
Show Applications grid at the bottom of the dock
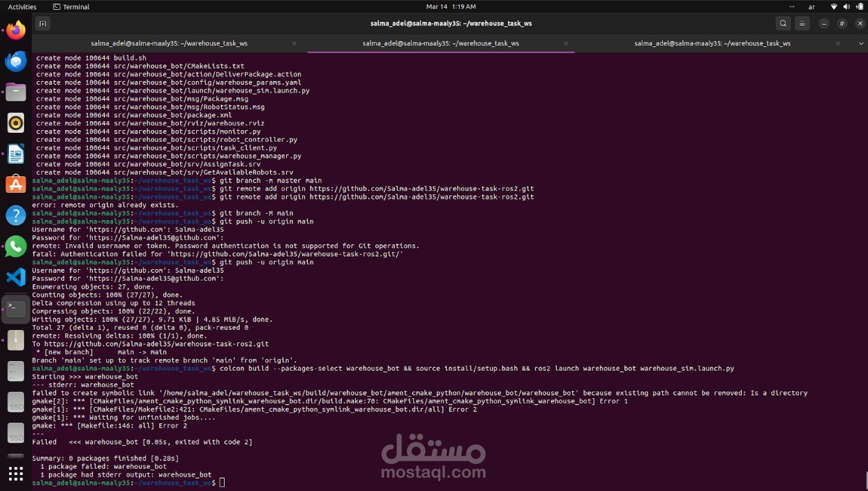[x=16, y=474]
